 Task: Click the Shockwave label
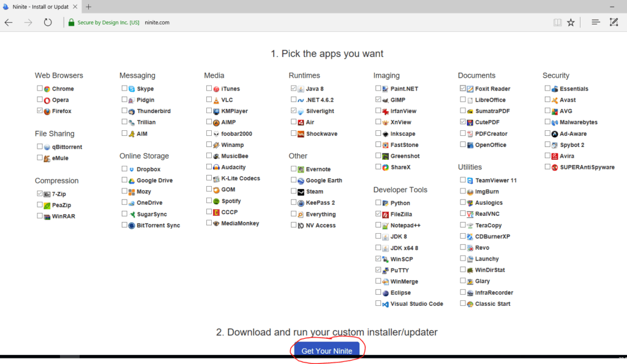pos(321,134)
